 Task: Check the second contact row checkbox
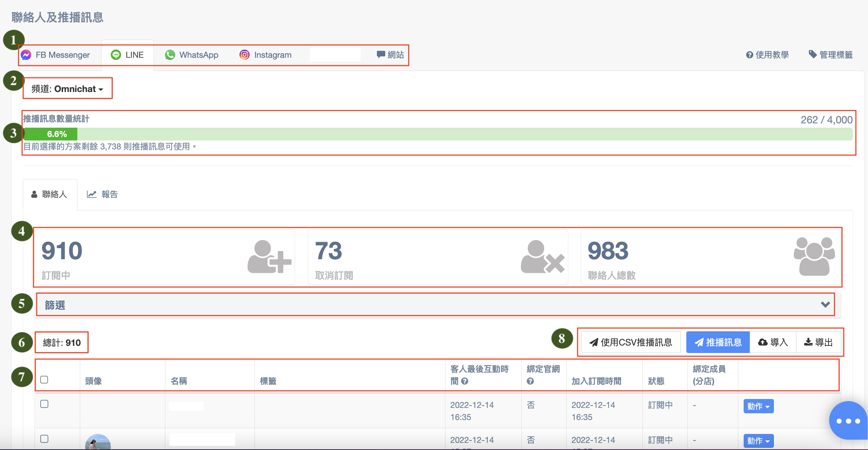click(44, 439)
